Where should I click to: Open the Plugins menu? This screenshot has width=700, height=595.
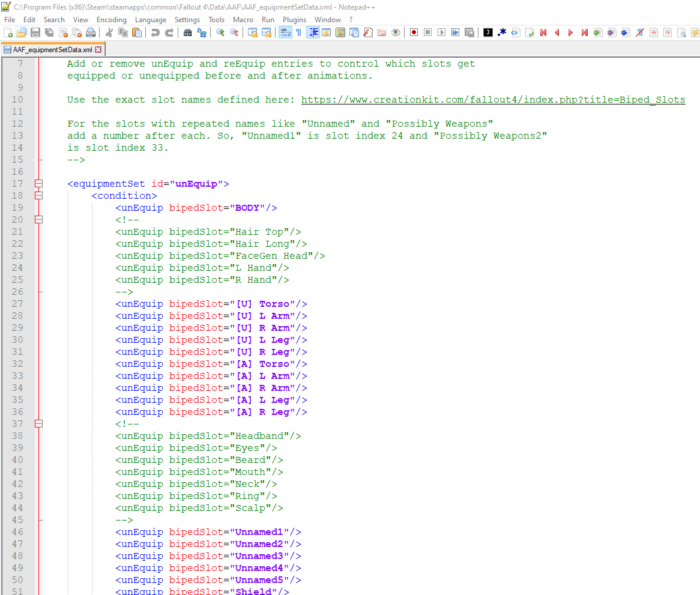pyautogui.click(x=294, y=20)
